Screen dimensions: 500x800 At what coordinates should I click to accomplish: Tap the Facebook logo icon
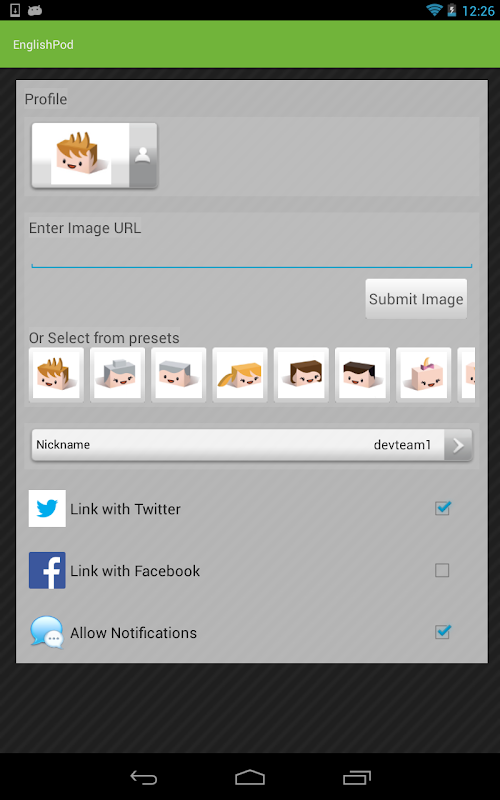47,570
